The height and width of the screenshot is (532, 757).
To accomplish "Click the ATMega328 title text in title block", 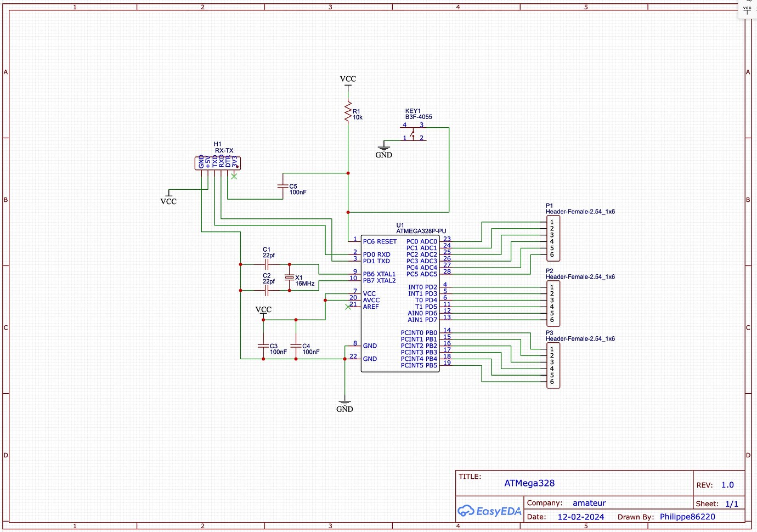I will (529, 483).
